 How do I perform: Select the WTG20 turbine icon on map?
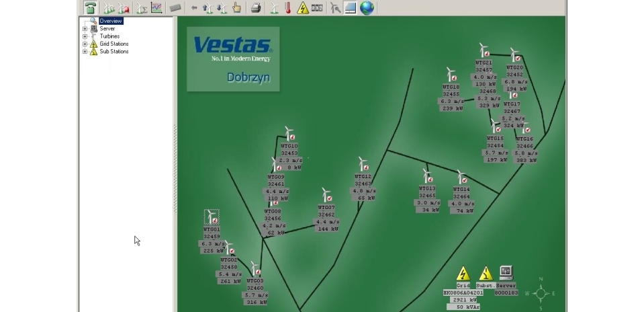point(515,55)
